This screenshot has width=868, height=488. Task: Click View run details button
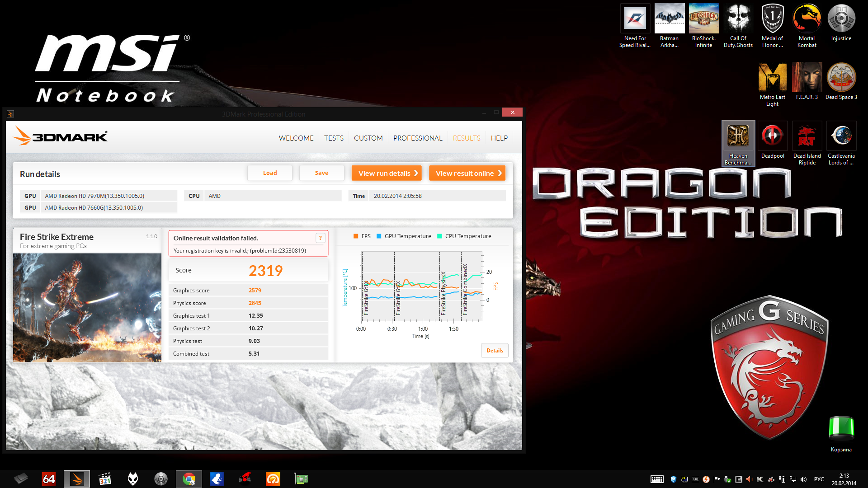(387, 173)
